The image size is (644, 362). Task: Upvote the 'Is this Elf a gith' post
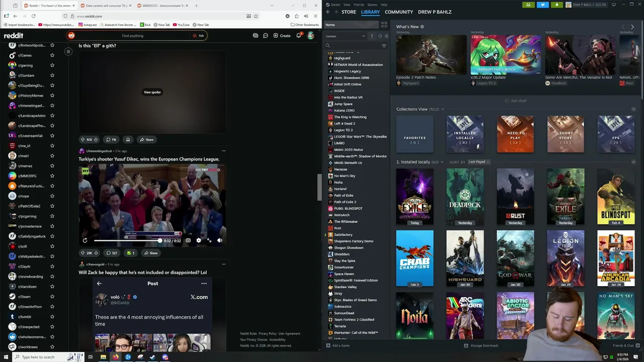pyautogui.click(x=83, y=140)
